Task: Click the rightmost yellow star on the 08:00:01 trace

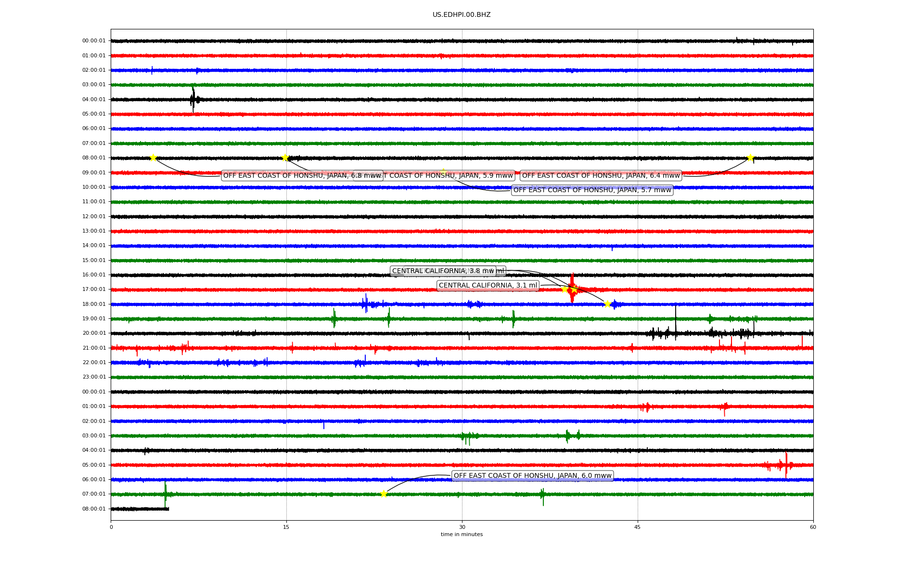Action: click(x=750, y=158)
